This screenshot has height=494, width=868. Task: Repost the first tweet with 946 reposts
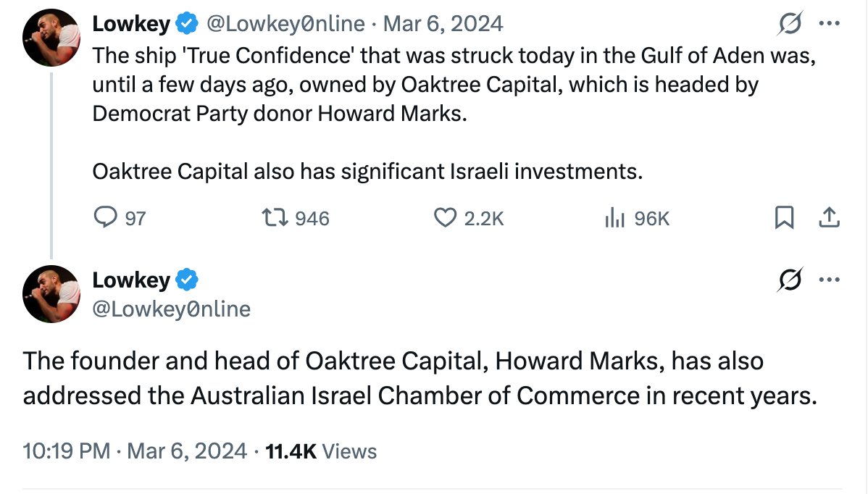275,217
